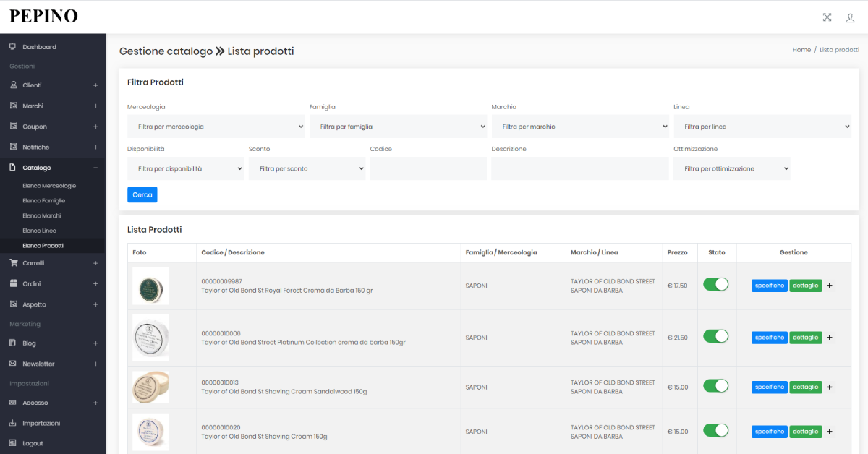This screenshot has width=868, height=454.
Task: Click the Carrelli shopping cart icon
Action: [x=13, y=263]
